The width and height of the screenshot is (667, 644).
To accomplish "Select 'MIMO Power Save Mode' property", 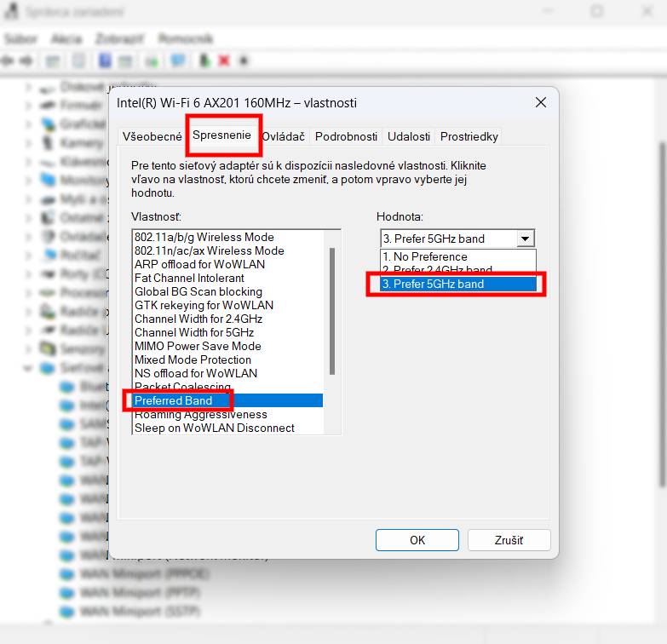I will click(x=228, y=346).
